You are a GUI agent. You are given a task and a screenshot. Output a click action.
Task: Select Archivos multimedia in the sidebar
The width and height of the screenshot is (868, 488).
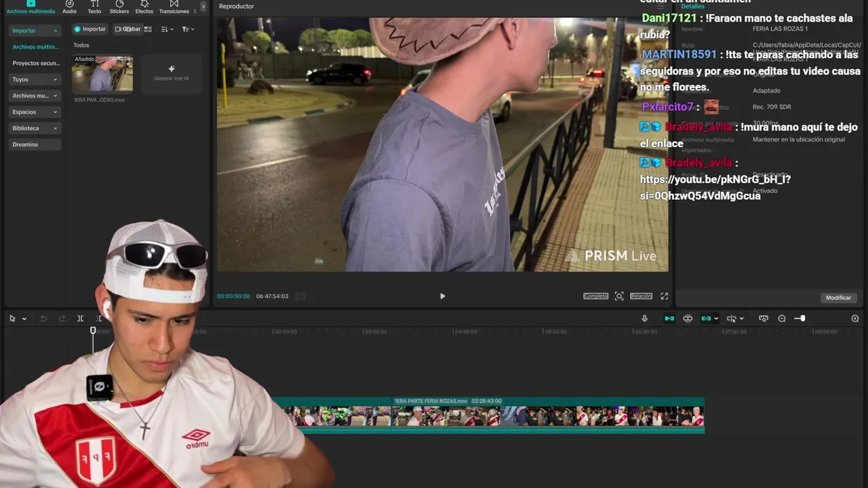pyautogui.click(x=35, y=47)
